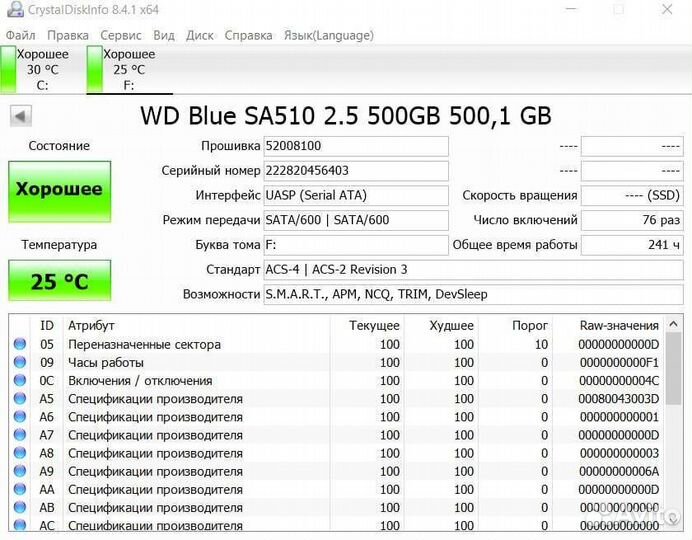Open the Справка menu
Viewport: 692px width, 540px height.
[x=248, y=35]
